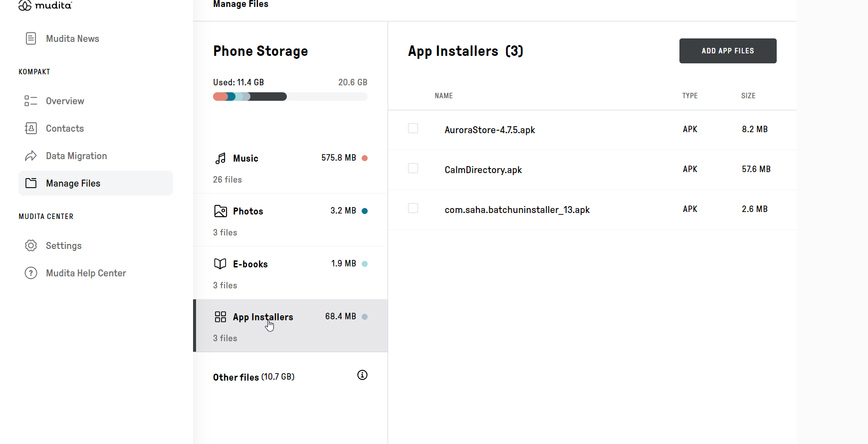Screen dimensions: 868x444
Task: Click the Mudita logo icon
Action: [x=25, y=5]
